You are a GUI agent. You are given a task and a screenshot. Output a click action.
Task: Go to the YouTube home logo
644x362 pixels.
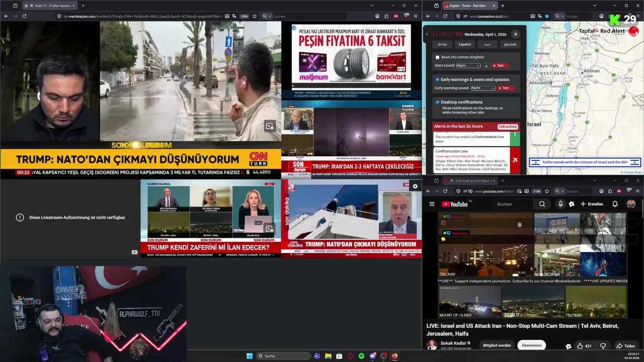point(455,204)
